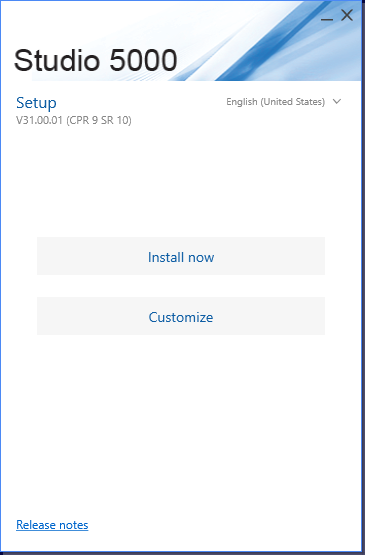Close the Studio 5000 setup window
Screen dimensions: 365x555
point(347,15)
